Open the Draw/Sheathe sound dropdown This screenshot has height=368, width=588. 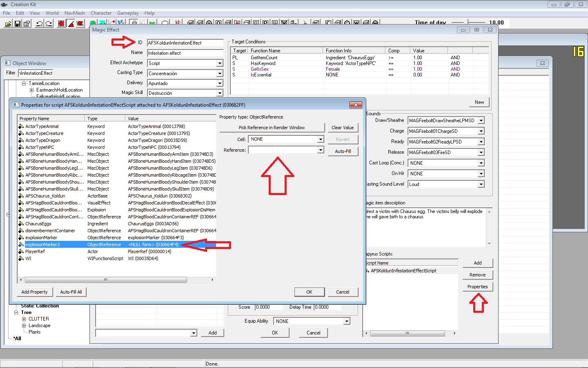point(481,121)
